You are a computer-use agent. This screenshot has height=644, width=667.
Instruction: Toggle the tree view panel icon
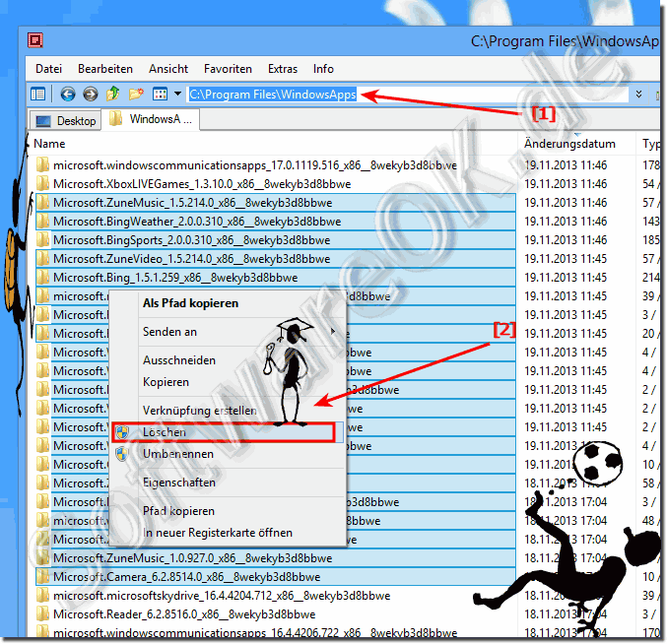click(37, 94)
